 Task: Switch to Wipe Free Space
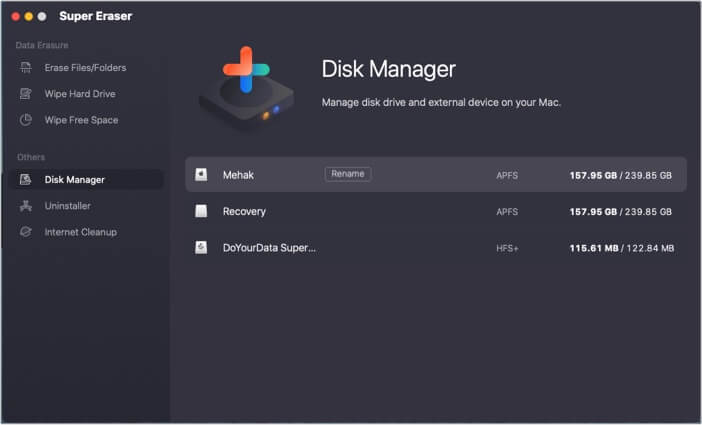coord(81,120)
